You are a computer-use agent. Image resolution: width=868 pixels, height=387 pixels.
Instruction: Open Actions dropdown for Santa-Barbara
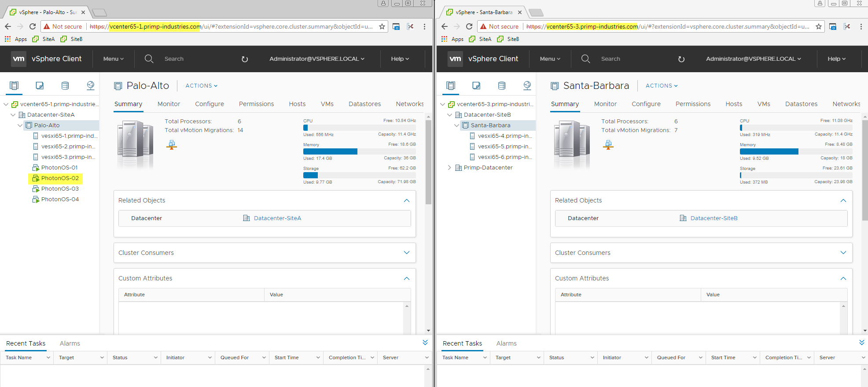click(x=661, y=86)
